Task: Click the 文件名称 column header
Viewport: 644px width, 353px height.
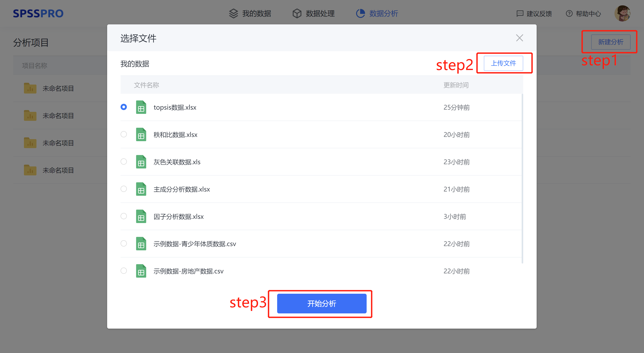Action: [x=147, y=85]
